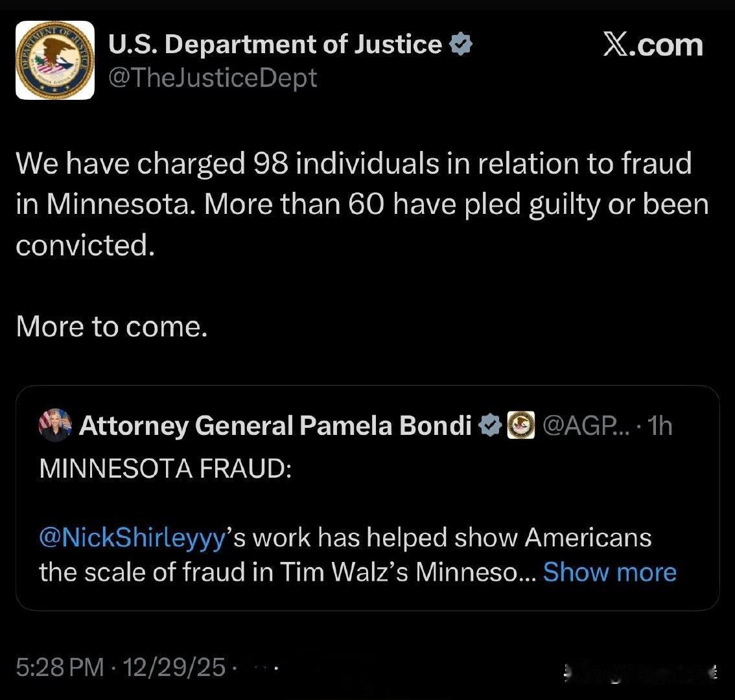Click the "More to come." line
The width and height of the screenshot is (735, 700).
111,326
